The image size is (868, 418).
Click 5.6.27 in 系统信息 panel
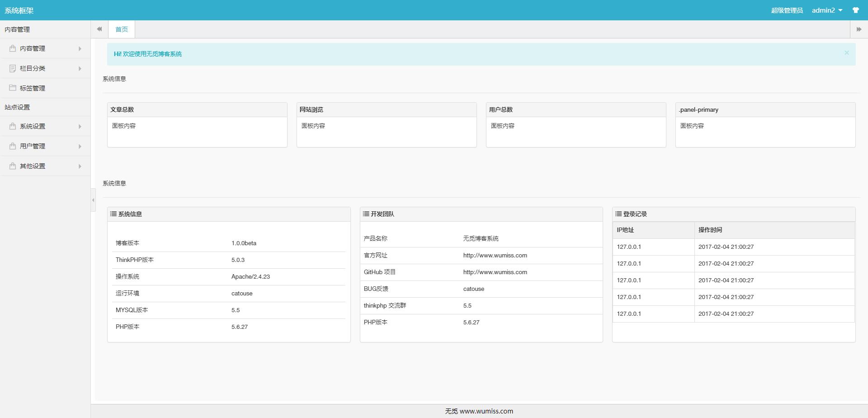pos(240,327)
